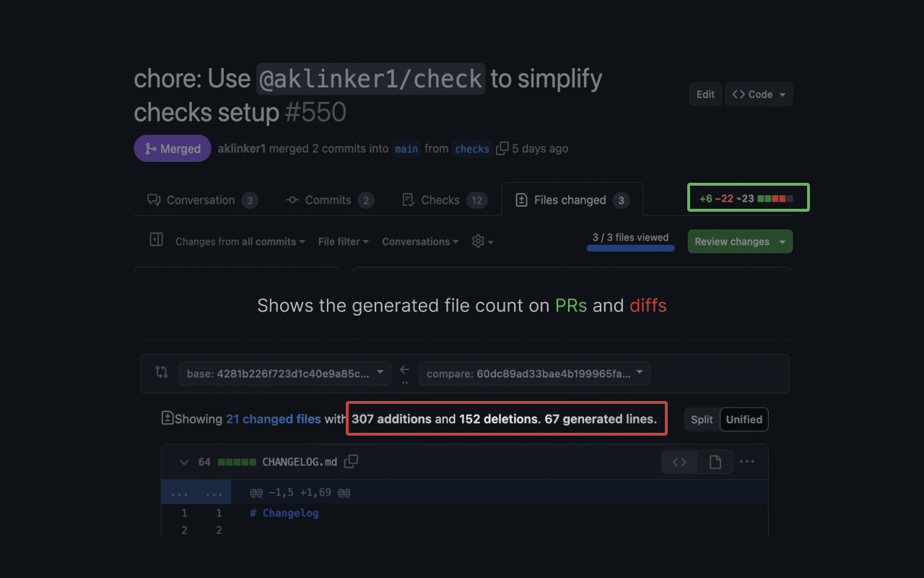Click the Commits count badge 2
This screenshot has width=924, height=578.
click(366, 200)
